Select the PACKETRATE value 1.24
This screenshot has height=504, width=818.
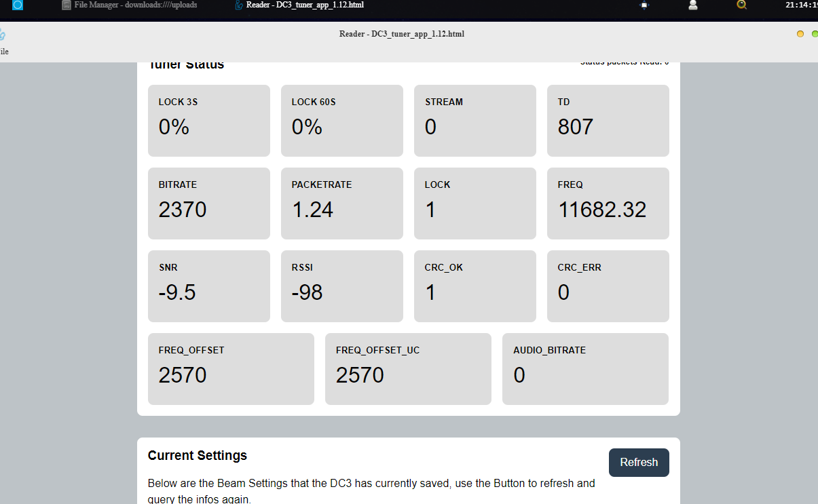point(312,210)
